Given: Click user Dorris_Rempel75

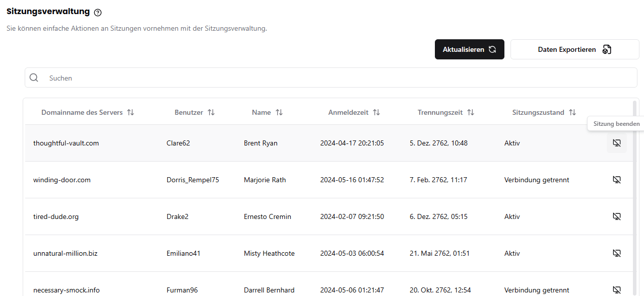Looking at the screenshot, I should click(193, 180).
